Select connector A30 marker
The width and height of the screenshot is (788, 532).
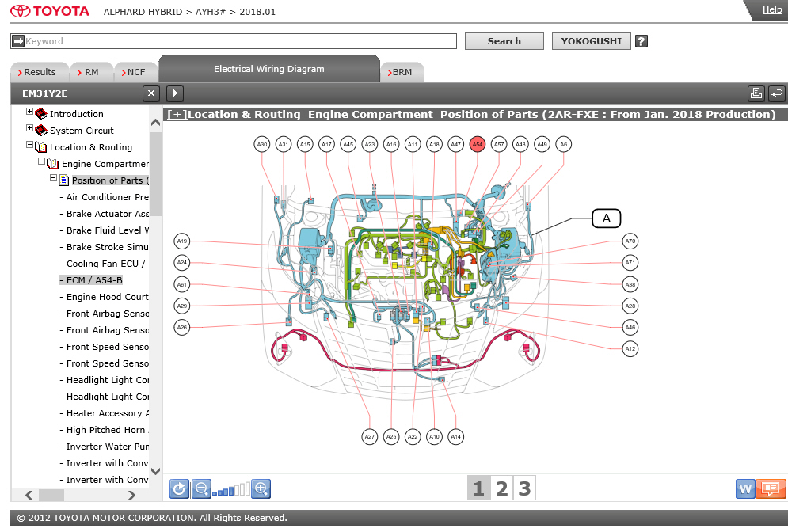262,145
